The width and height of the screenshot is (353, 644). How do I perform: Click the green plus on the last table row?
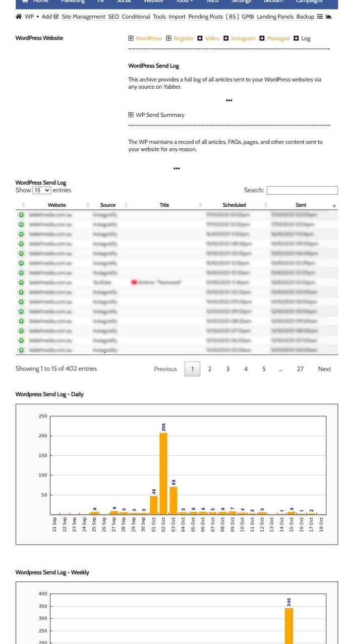[x=21, y=350]
